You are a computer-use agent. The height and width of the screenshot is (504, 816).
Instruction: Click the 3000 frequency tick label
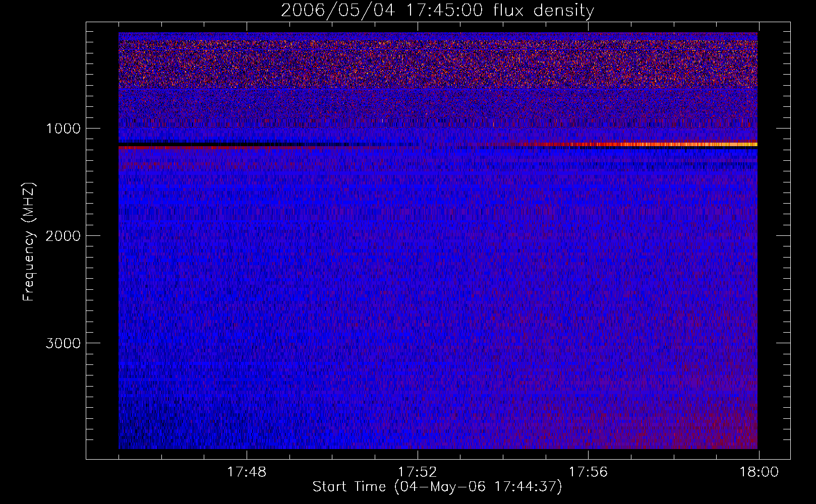click(63, 343)
